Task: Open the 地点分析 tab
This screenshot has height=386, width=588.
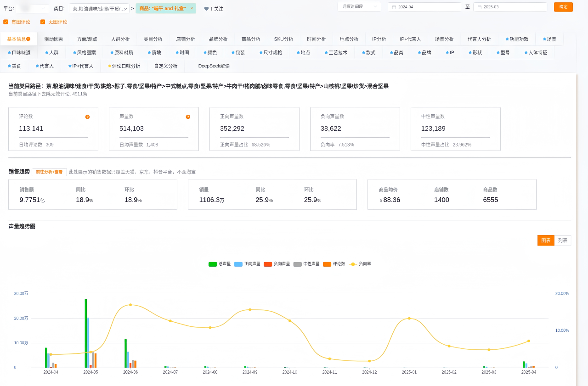Action: 349,39
